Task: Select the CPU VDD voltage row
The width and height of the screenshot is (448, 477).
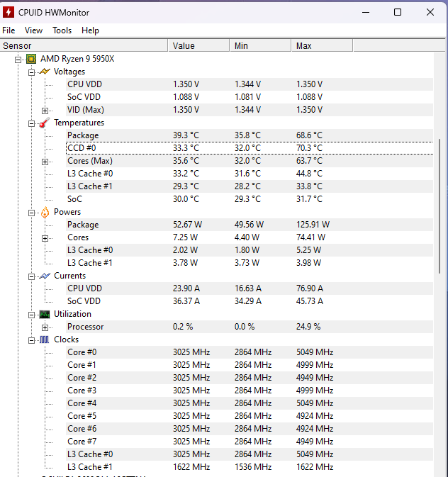Action: tap(250, 84)
